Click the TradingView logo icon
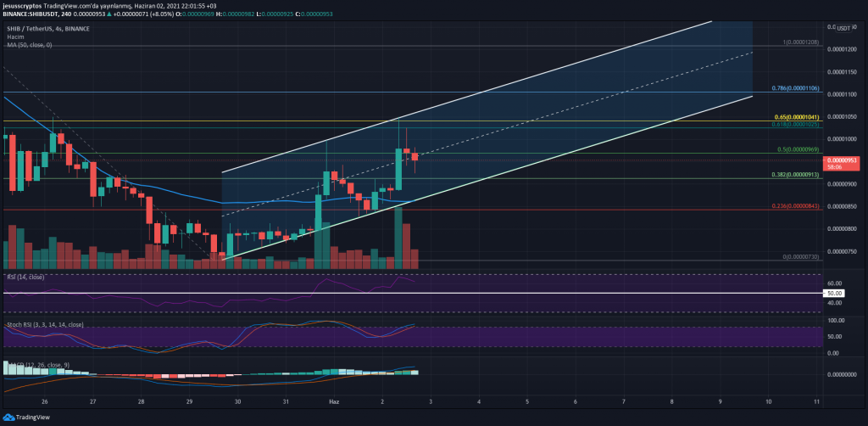 pyautogui.click(x=8, y=418)
